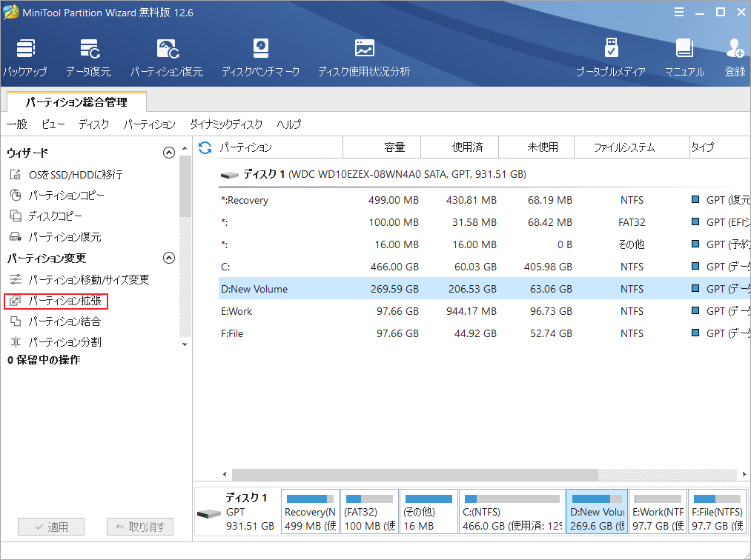751x560 pixels.
Task: Click sidebar scroll-down arrow
Action: click(185, 344)
